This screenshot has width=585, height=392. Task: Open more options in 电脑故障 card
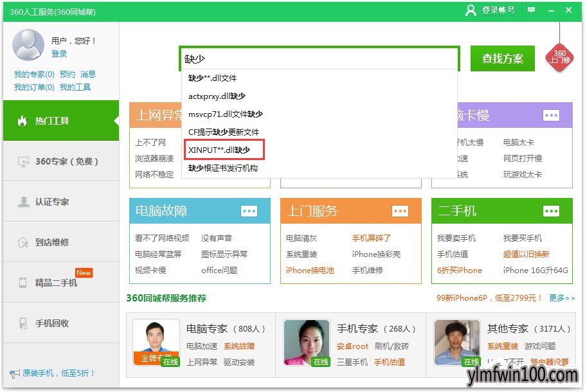point(249,211)
